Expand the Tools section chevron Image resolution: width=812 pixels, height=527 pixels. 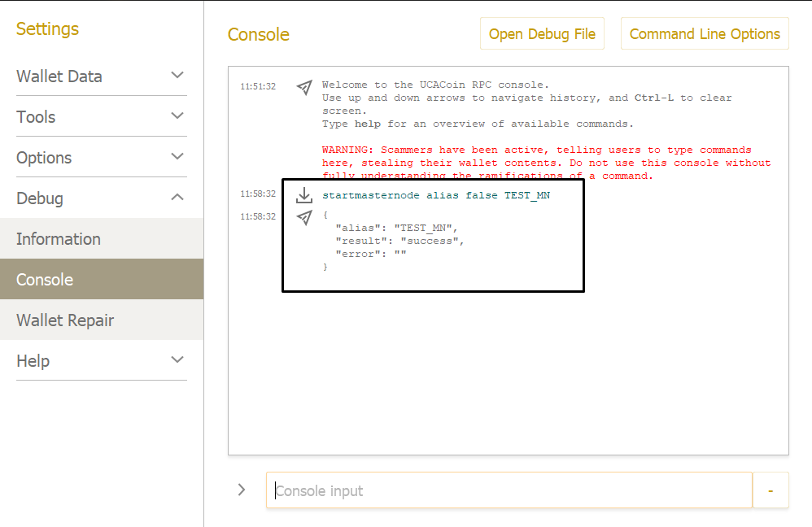177,116
